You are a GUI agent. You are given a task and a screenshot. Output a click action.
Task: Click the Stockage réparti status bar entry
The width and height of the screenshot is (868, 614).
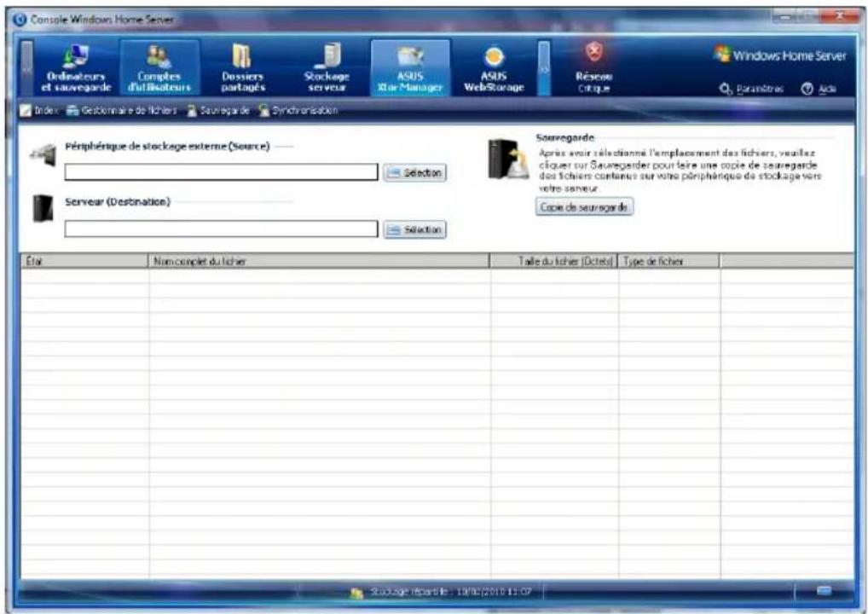coord(441,592)
